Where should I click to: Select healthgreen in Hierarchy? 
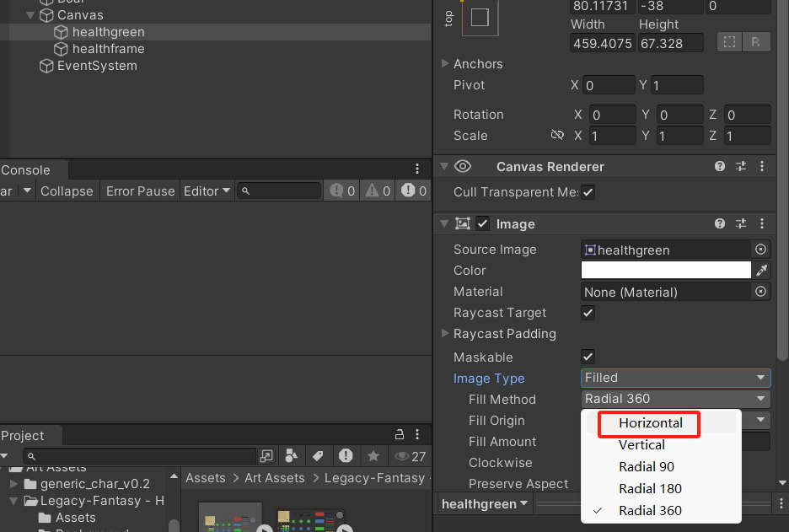[108, 32]
